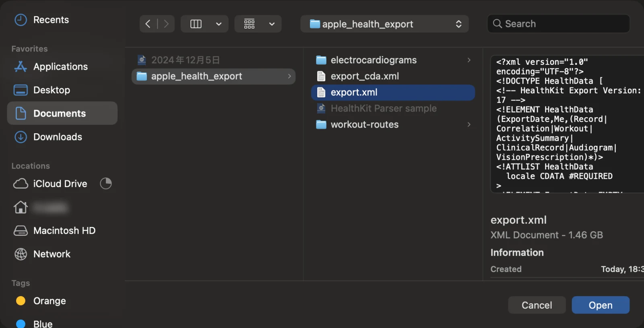Go back with the left chevron button
The height and width of the screenshot is (328, 644).
tap(148, 24)
